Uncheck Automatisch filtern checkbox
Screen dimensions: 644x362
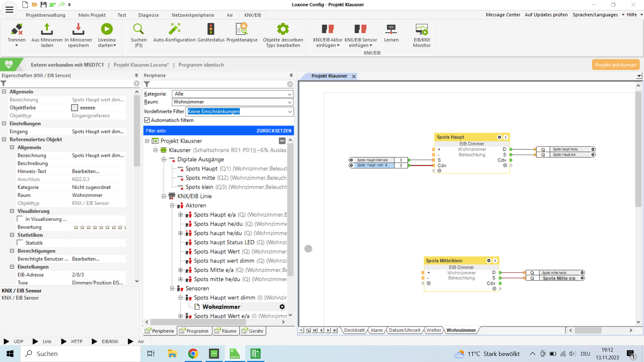click(x=147, y=120)
